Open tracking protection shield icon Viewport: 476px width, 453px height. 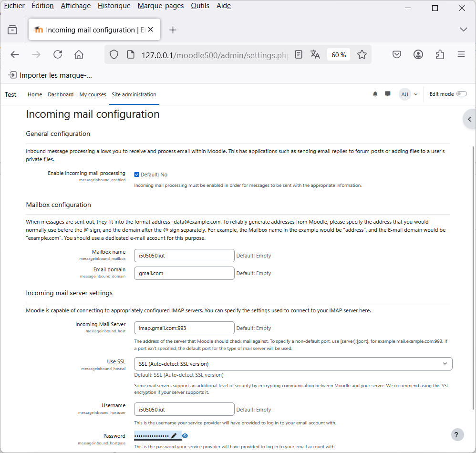[114, 55]
